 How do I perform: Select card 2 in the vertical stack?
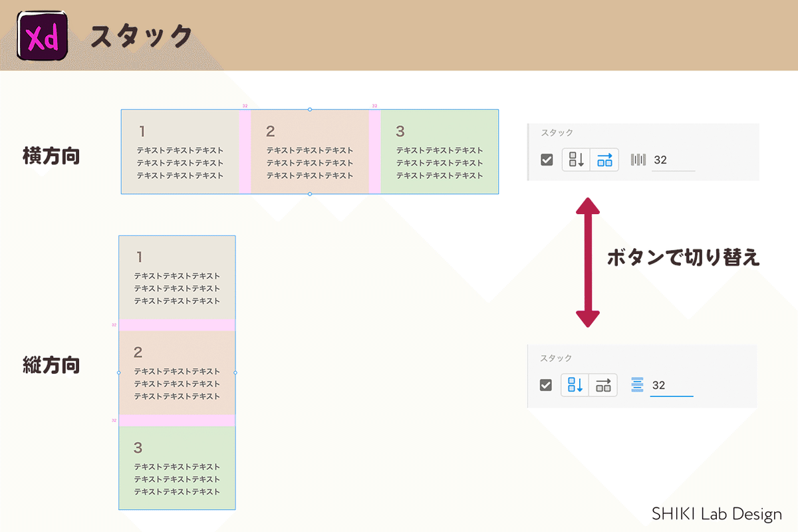tap(177, 372)
